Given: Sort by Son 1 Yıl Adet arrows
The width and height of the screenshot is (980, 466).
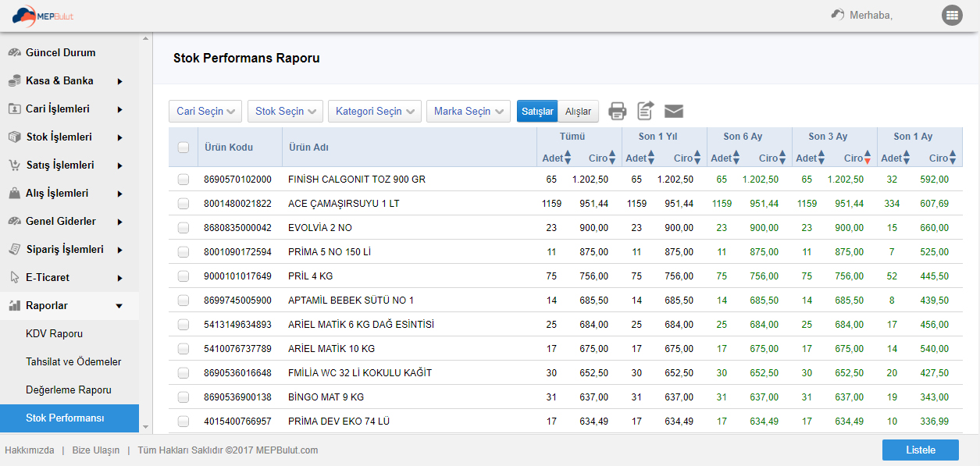Looking at the screenshot, I should coord(651,158).
